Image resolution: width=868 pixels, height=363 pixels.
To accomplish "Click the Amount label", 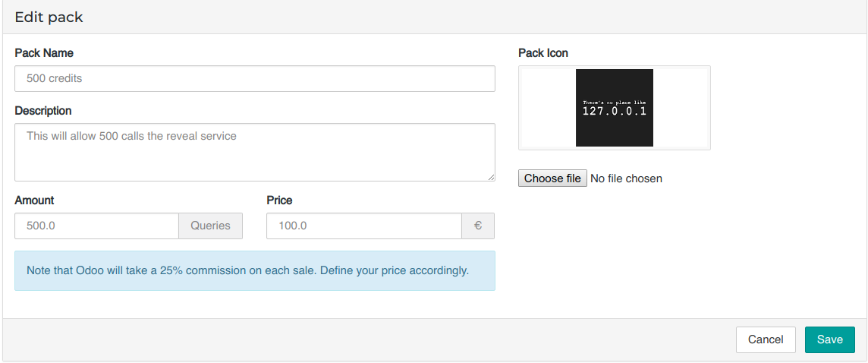I will pyautogui.click(x=34, y=200).
